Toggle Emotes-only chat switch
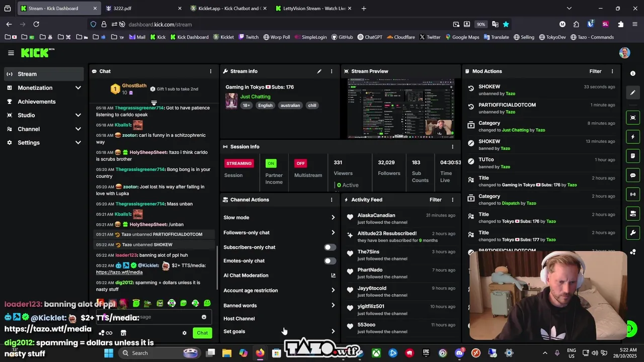644x362 pixels. coord(330,261)
